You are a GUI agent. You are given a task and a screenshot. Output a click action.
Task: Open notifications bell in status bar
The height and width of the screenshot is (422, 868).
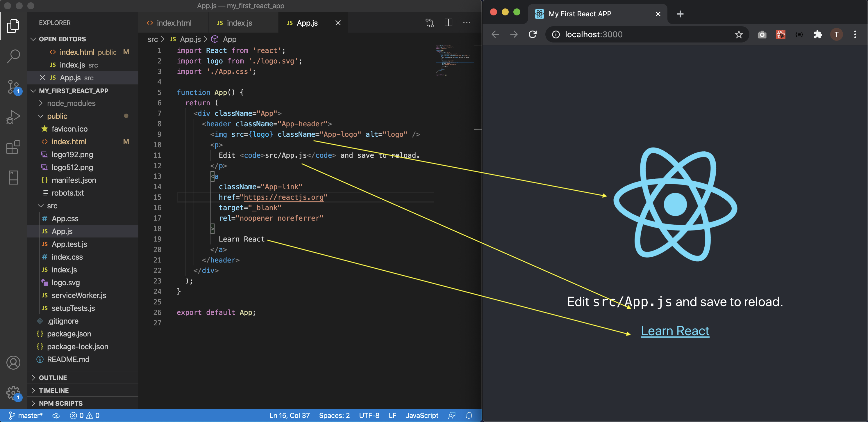point(469,416)
